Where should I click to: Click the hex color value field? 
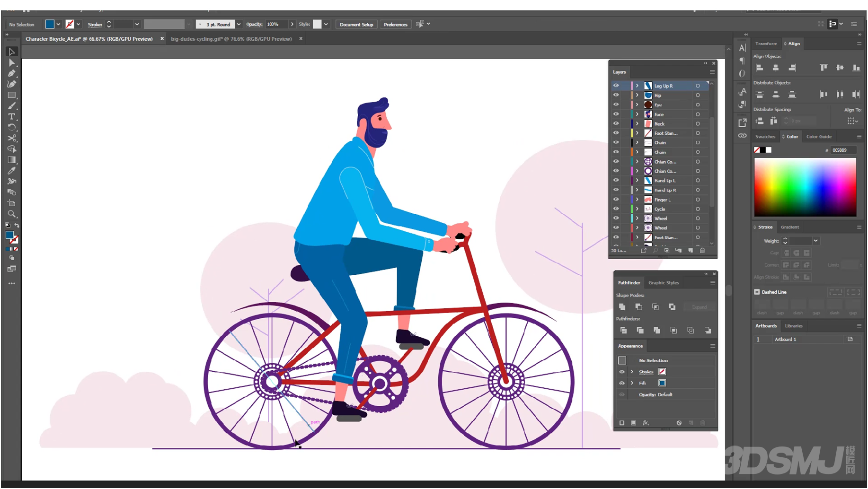843,150
